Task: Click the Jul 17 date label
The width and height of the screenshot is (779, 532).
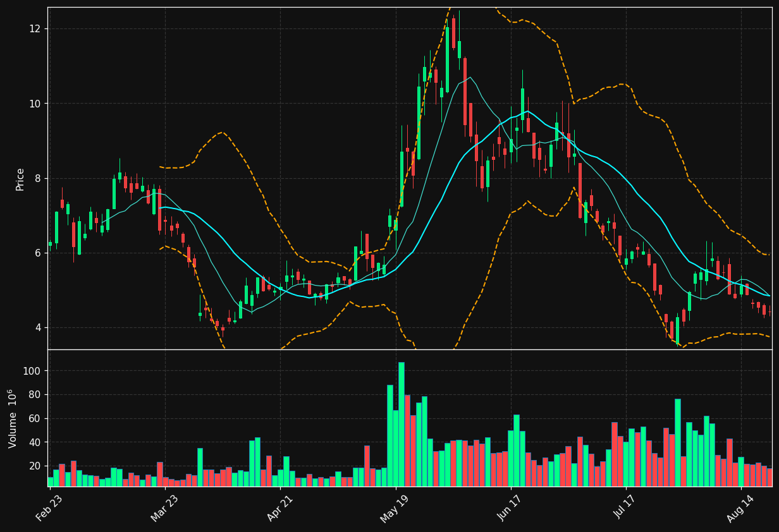Action: (625, 507)
